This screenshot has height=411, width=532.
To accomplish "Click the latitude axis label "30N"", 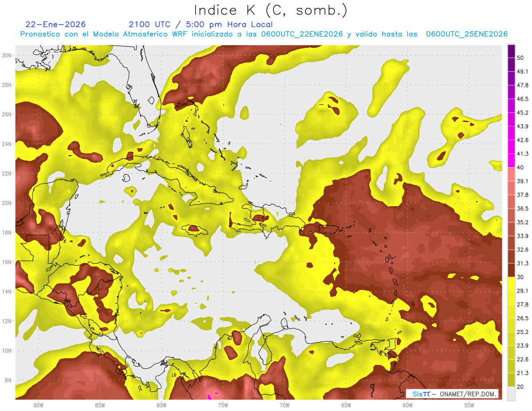I will pos(7,55).
